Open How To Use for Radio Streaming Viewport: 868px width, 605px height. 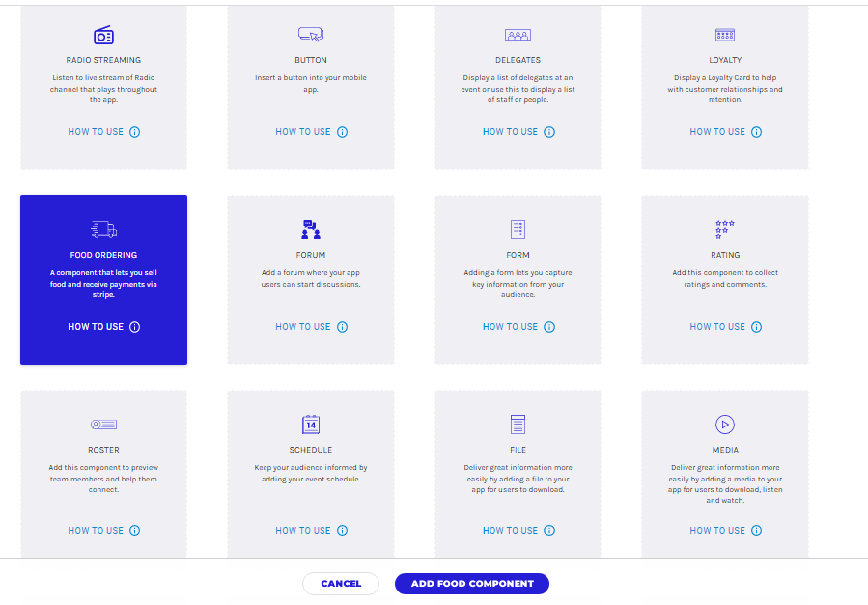click(96, 132)
